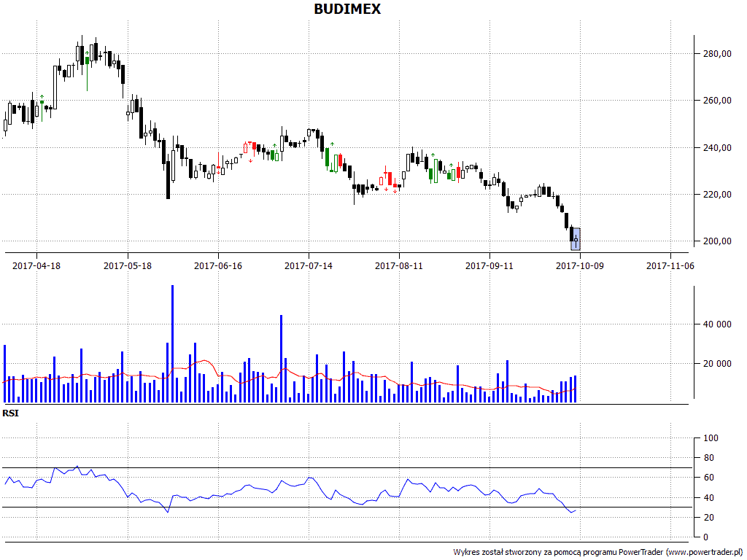Select the 2017-11-06 date label
Screen dimensions: 747x560
point(670,265)
